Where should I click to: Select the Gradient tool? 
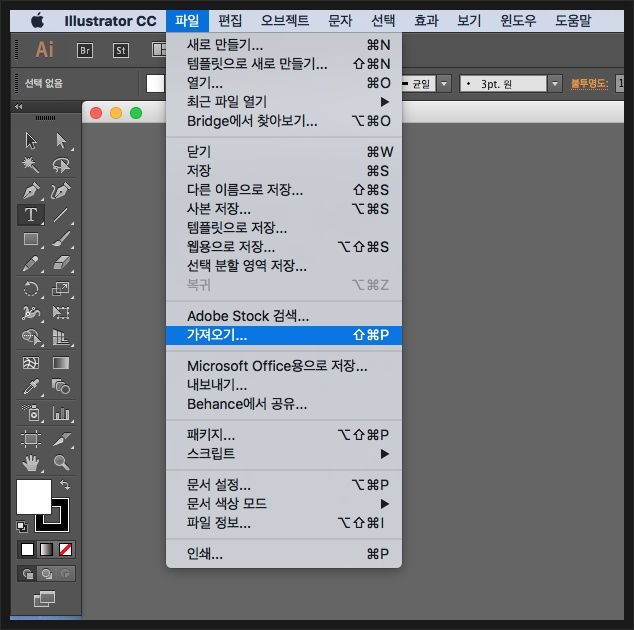[x=61, y=363]
